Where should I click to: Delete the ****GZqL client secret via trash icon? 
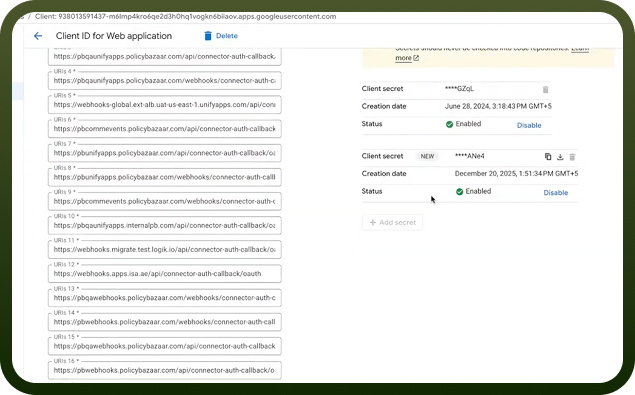[x=546, y=90]
